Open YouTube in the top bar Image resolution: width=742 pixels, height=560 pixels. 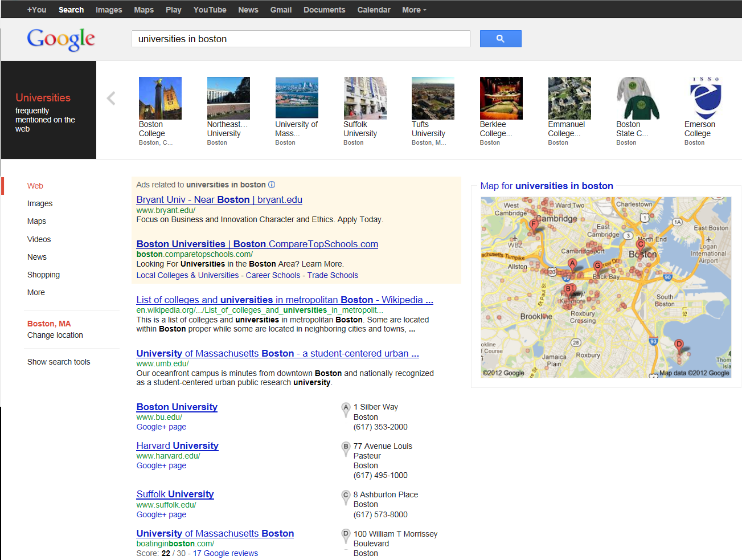point(210,10)
